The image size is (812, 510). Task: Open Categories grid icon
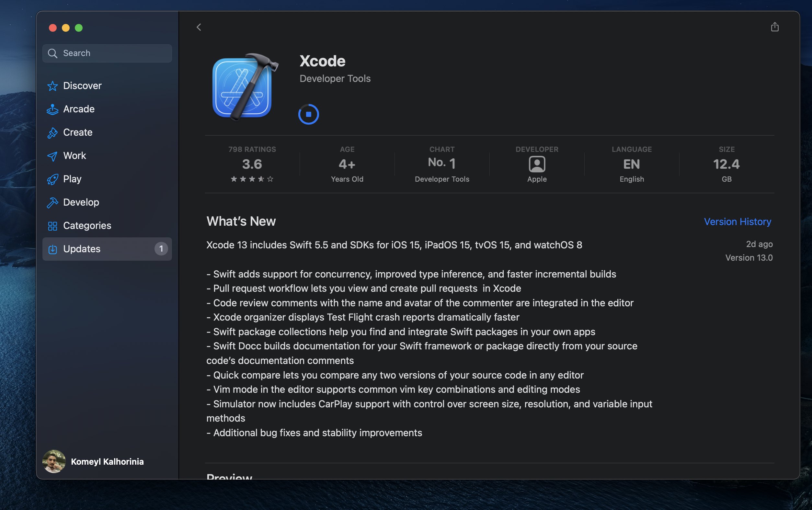(x=52, y=226)
